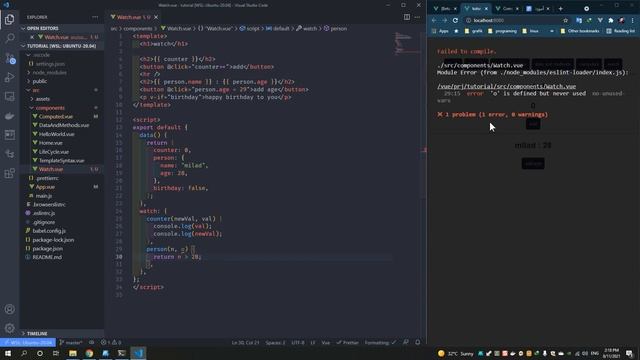Open the Chrome Extensions puzzle icon
640x360 pixels.
(611, 20)
